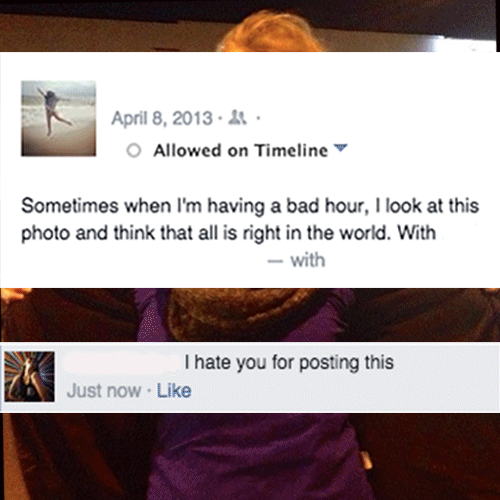Click the blurred commenter name
Screen dimensions: 500x500
click(x=121, y=362)
